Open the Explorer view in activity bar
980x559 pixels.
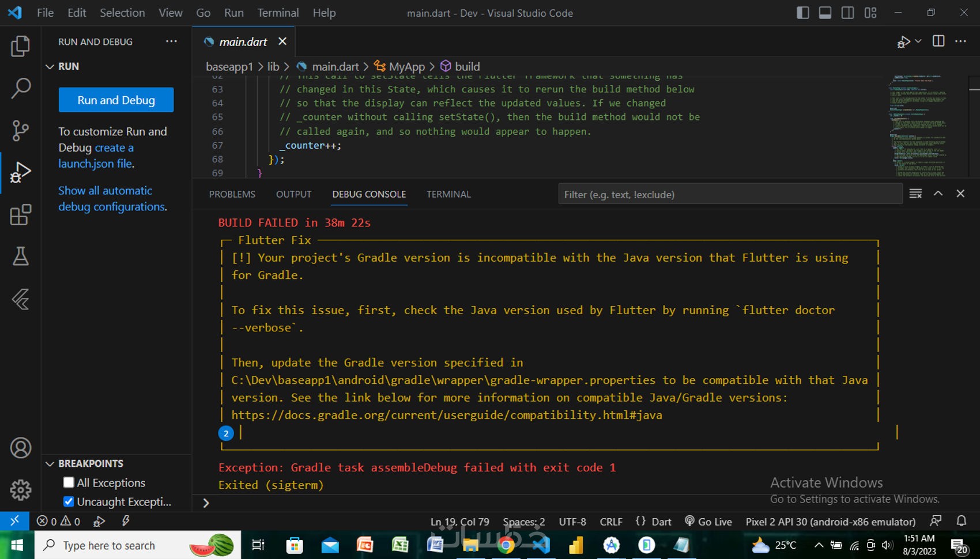click(x=20, y=46)
